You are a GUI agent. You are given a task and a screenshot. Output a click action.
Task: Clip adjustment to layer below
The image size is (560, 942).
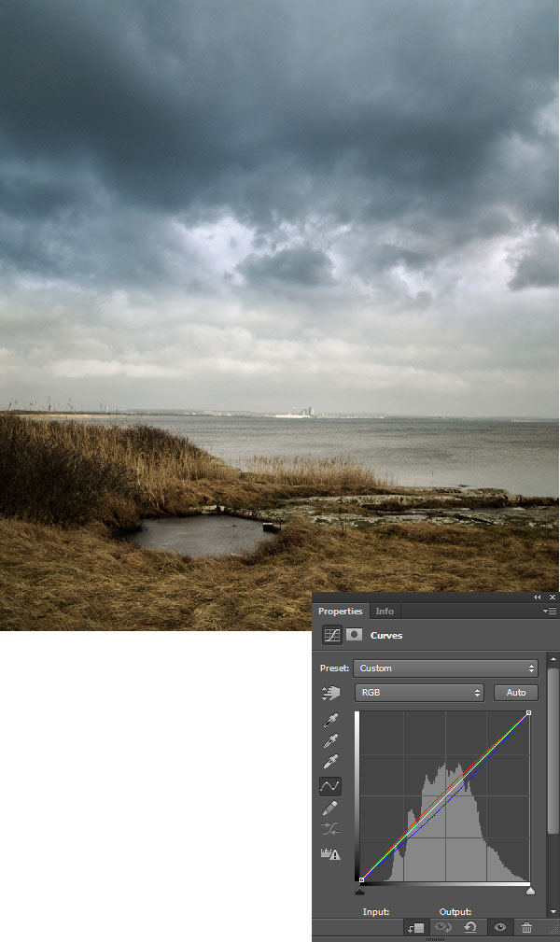pos(416,928)
